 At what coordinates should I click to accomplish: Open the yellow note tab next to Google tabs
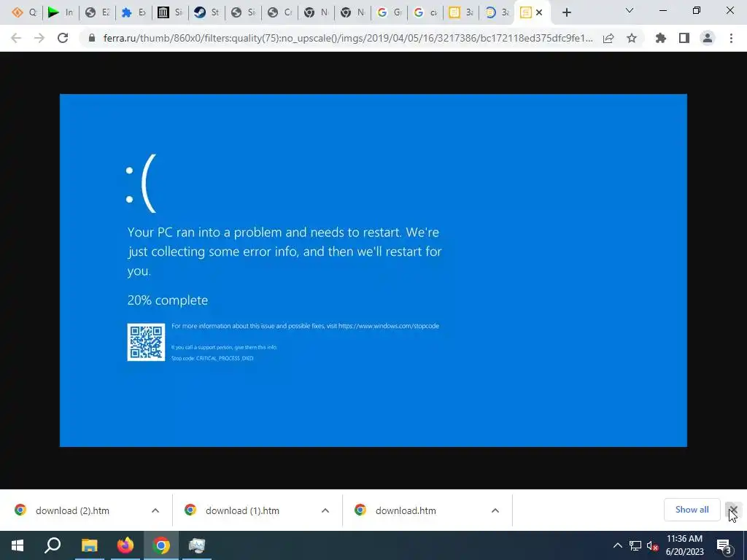point(462,12)
